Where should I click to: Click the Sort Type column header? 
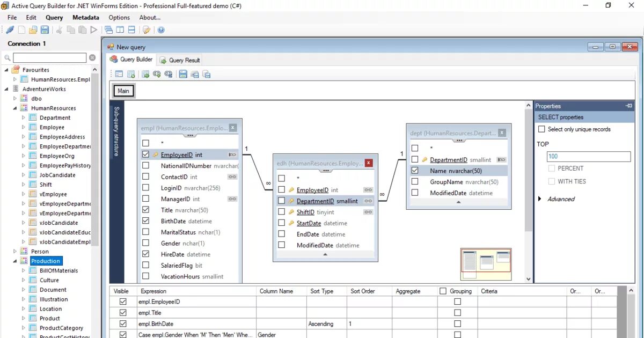(x=321, y=291)
